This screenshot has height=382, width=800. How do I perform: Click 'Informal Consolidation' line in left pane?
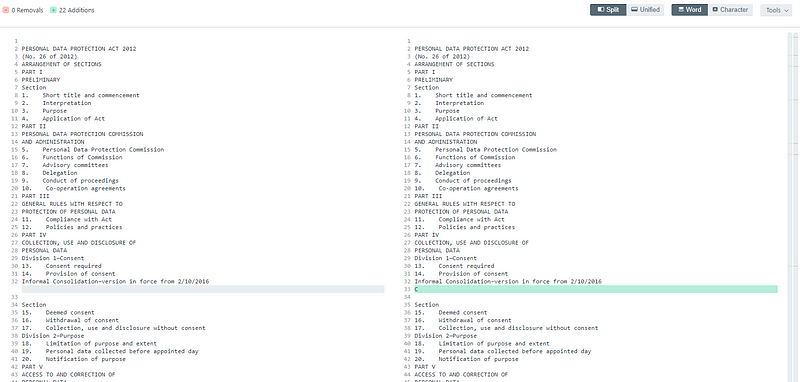coord(115,282)
